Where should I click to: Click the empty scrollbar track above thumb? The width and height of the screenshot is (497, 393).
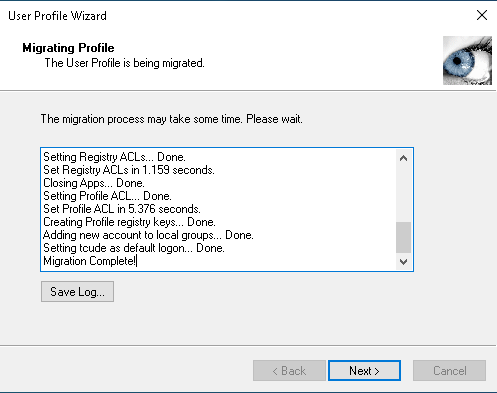click(403, 194)
